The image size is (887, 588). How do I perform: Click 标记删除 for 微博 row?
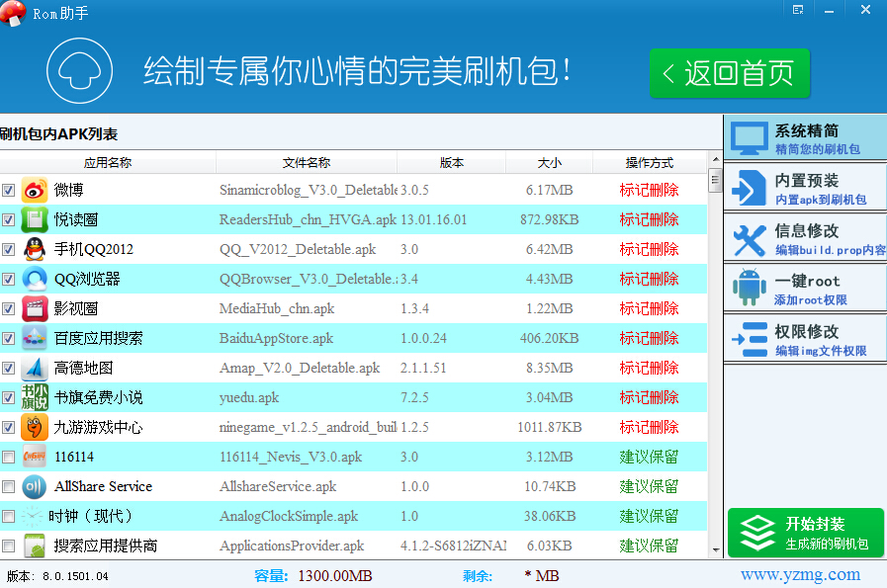tap(649, 190)
